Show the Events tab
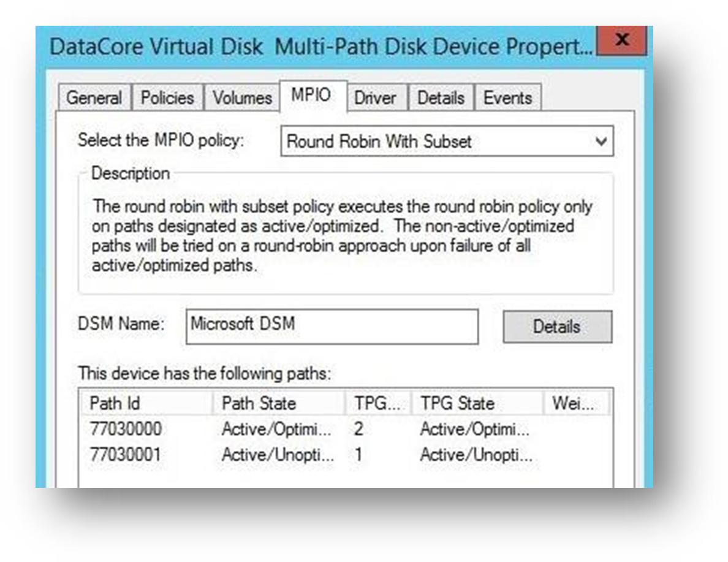728x562 pixels. pyautogui.click(x=507, y=98)
